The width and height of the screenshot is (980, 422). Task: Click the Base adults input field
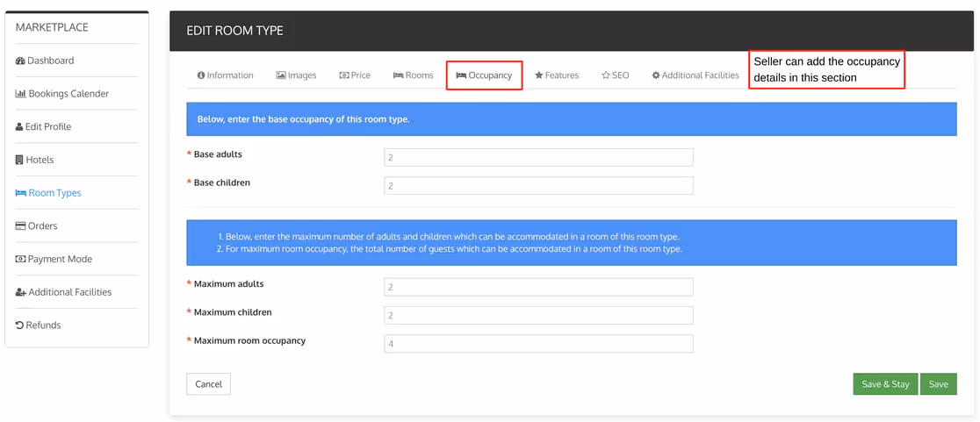[x=539, y=157]
